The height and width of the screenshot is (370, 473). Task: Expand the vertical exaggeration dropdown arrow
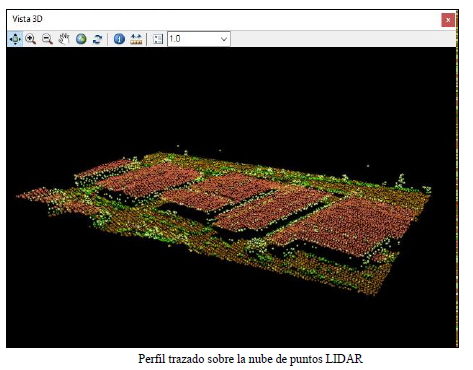[224, 39]
